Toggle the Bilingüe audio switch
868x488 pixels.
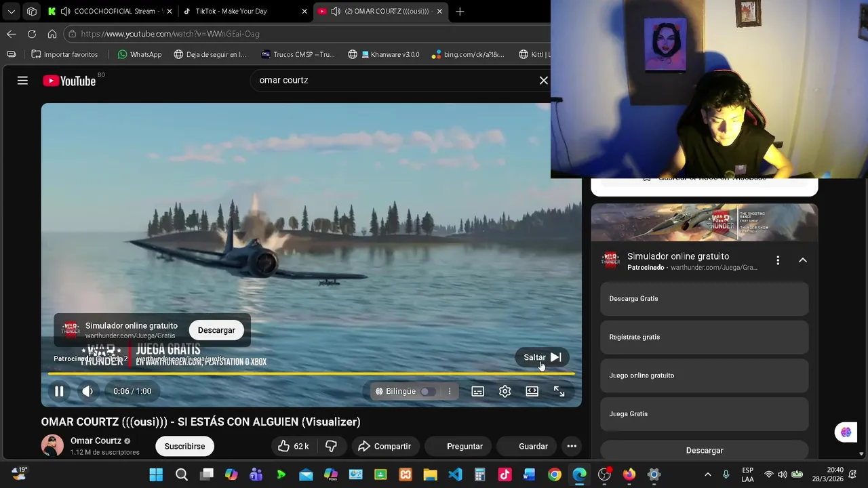pos(427,391)
